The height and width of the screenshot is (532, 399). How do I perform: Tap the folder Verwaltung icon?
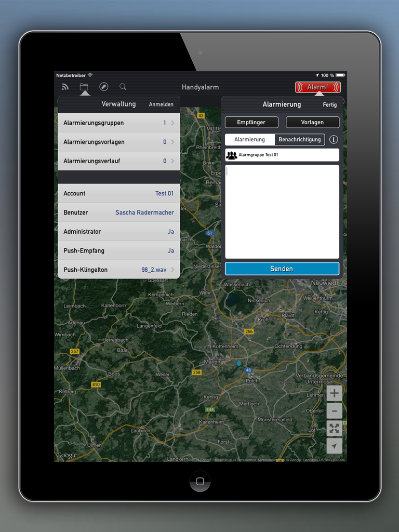[x=84, y=87]
